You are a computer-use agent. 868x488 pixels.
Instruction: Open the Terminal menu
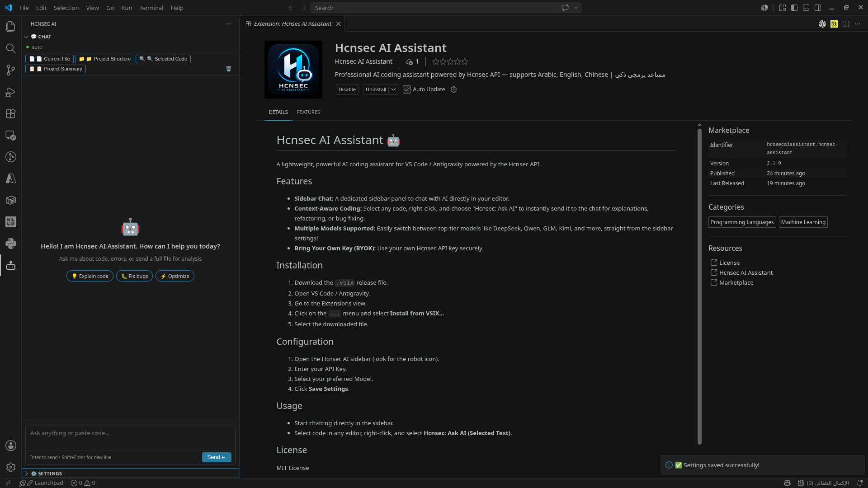(x=151, y=8)
